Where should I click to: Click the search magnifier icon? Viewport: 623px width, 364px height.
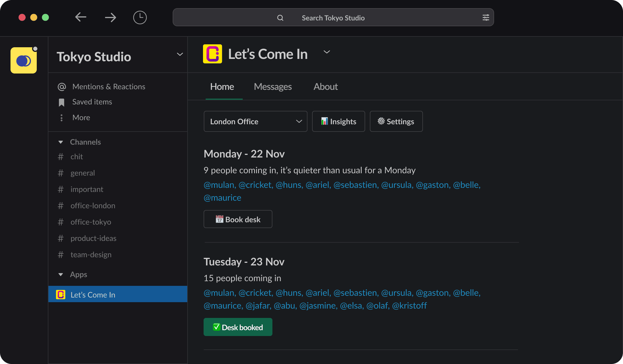[x=280, y=18]
